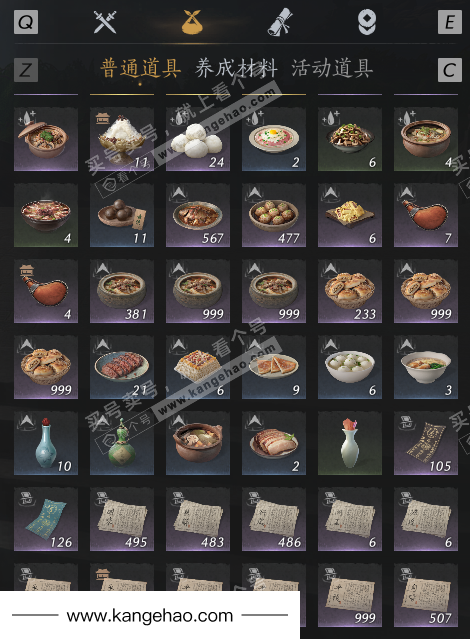470x639 pixels.
Task: Open the scroll category icon
Action: click(x=279, y=22)
